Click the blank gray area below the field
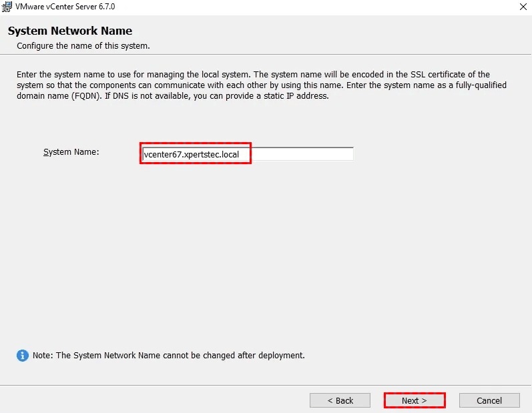This screenshot has height=413, width=532. [x=267, y=254]
